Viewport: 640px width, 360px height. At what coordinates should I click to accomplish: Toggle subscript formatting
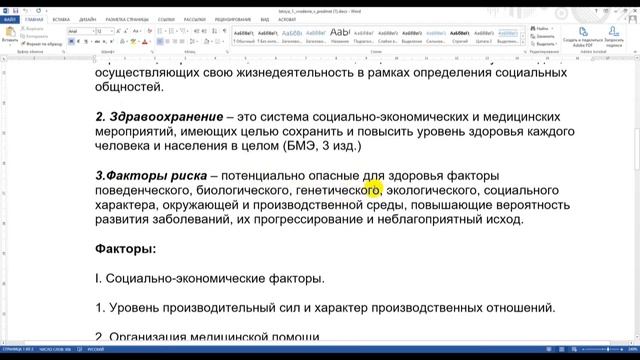point(104,42)
